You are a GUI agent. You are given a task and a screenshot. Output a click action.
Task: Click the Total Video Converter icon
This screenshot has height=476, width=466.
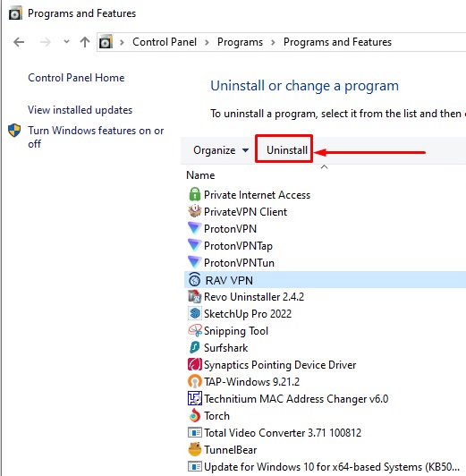[194, 432]
